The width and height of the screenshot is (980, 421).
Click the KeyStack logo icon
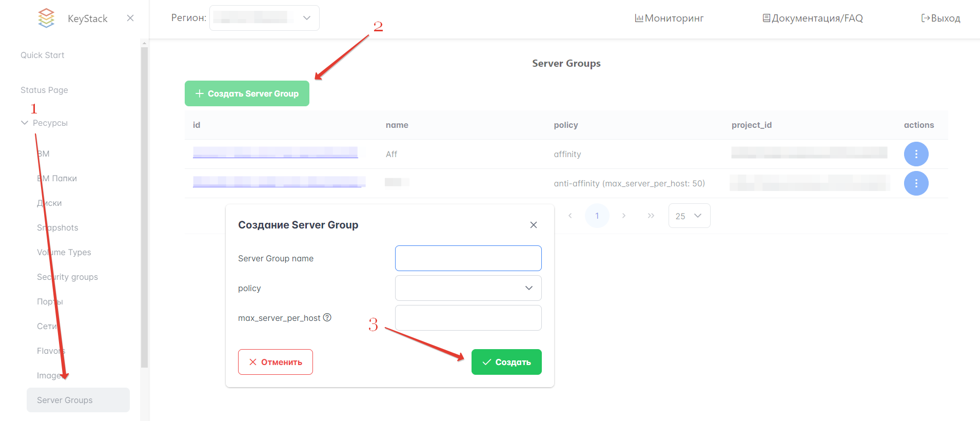[46, 18]
